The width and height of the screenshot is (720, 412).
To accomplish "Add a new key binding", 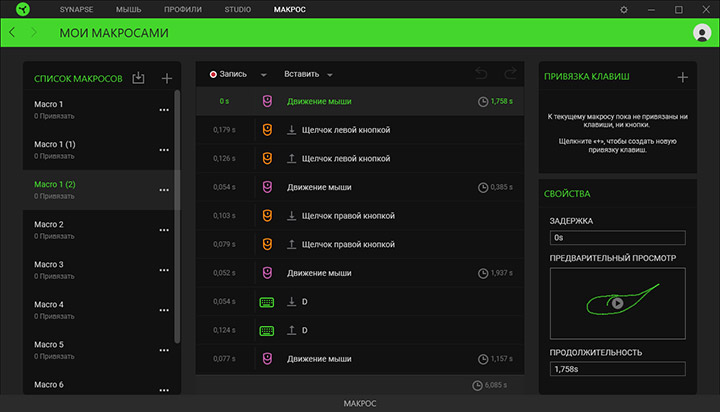I will [682, 77].
